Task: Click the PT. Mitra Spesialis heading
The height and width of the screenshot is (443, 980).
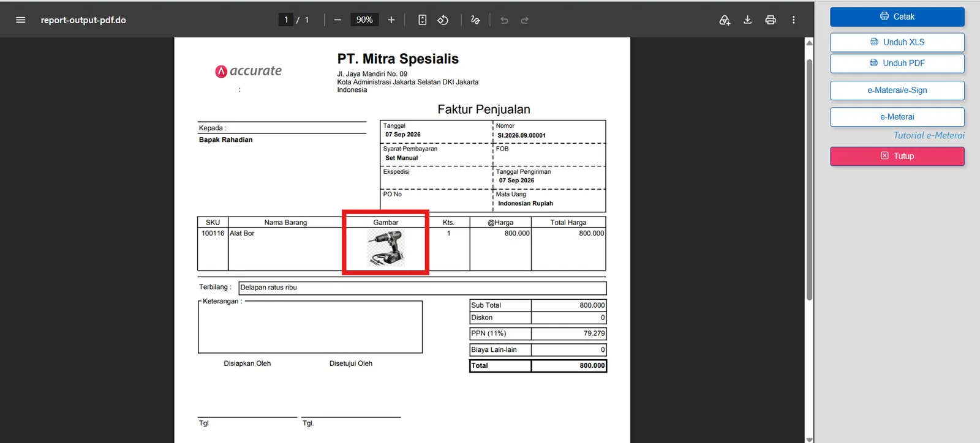Action: click(398, 59)
